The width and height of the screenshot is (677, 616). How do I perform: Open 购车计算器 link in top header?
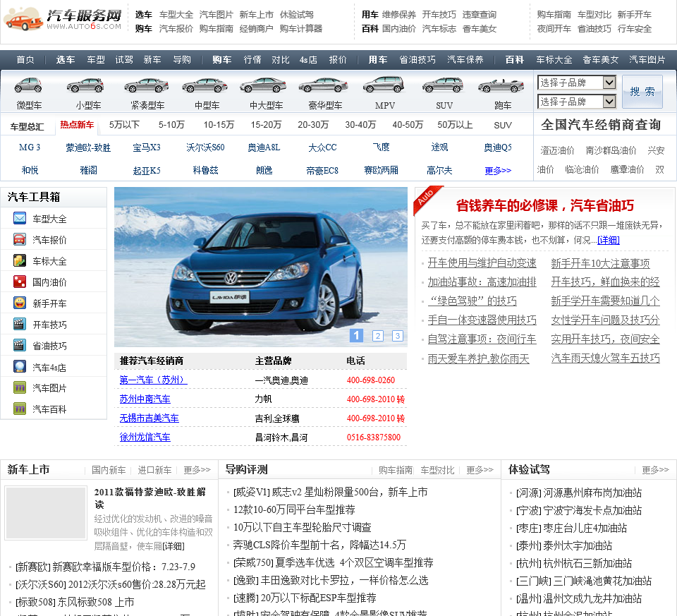click(x=301, y=28)
